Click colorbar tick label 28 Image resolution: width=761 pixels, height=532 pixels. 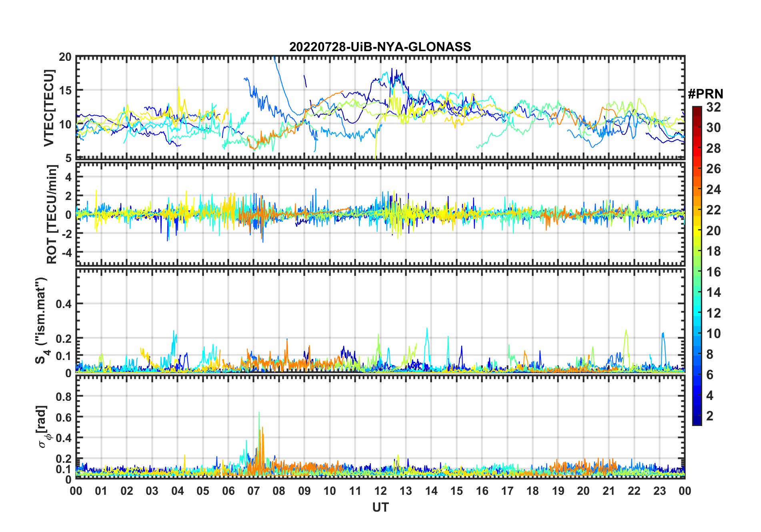713,148
